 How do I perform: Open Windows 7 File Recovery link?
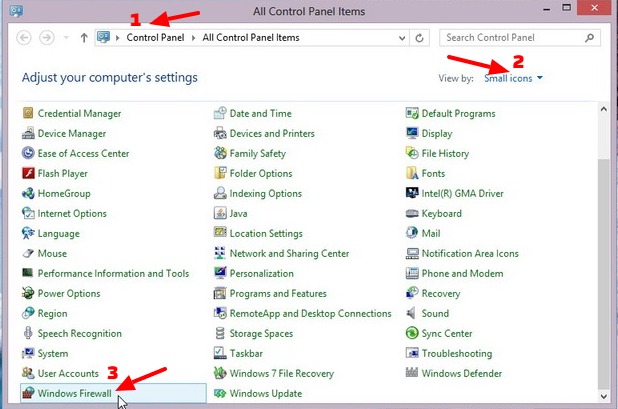pyautogui.click(x=282, y=374)
